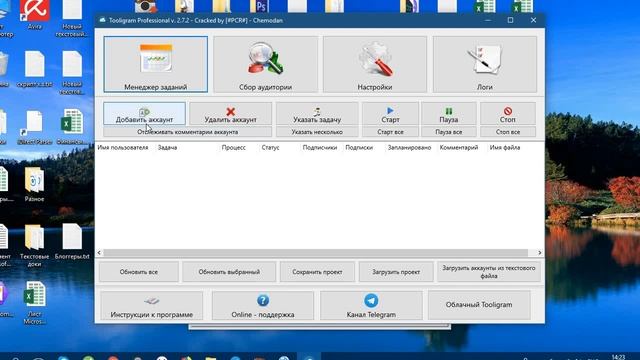Open the Логи section
The image size is (640, 360).
pyautogui.click(x=484, y=64)
